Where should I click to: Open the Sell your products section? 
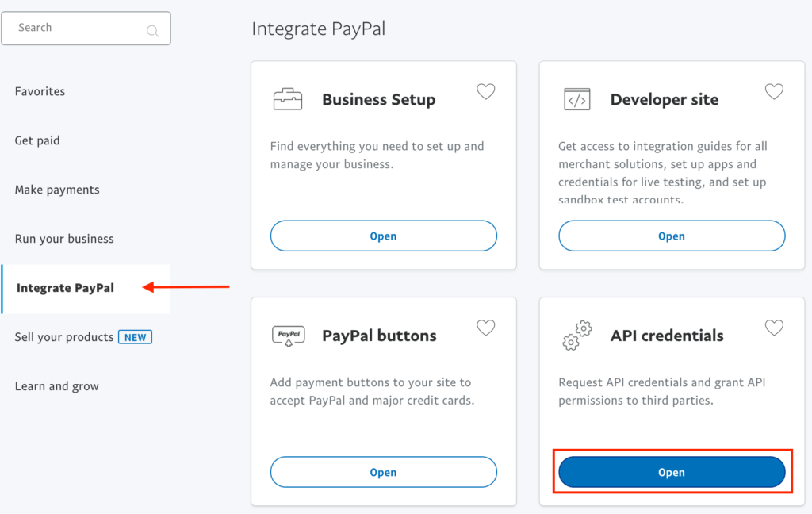click(x=64, y=337)
